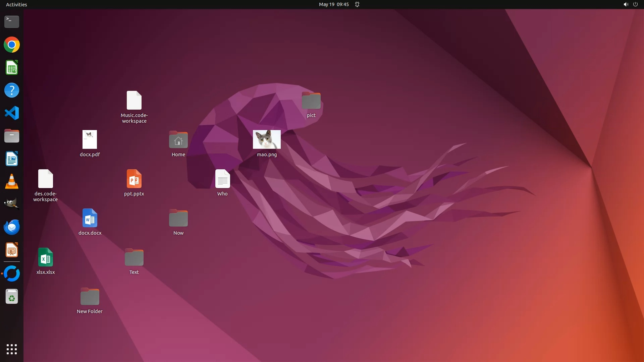Image resolution: width=644 pixels, height=362 pixels.
Task: Open LibreOffice Calc in the dock
Action: [12, 68]
